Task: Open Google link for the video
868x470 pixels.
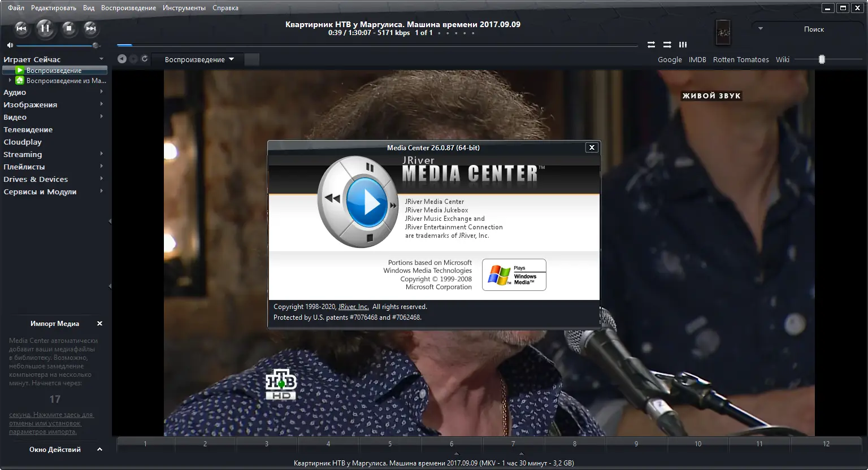Action: (x=670, y=59)
